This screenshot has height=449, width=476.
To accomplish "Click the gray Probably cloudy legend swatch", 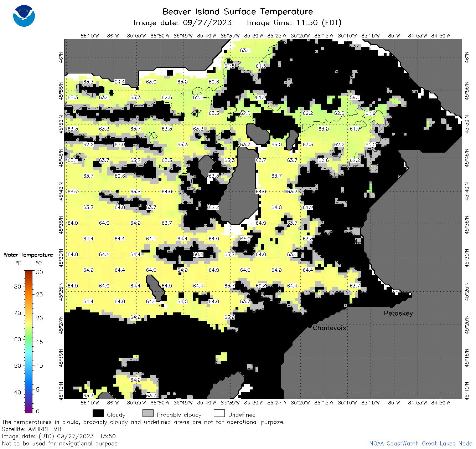I will (148, 413).
